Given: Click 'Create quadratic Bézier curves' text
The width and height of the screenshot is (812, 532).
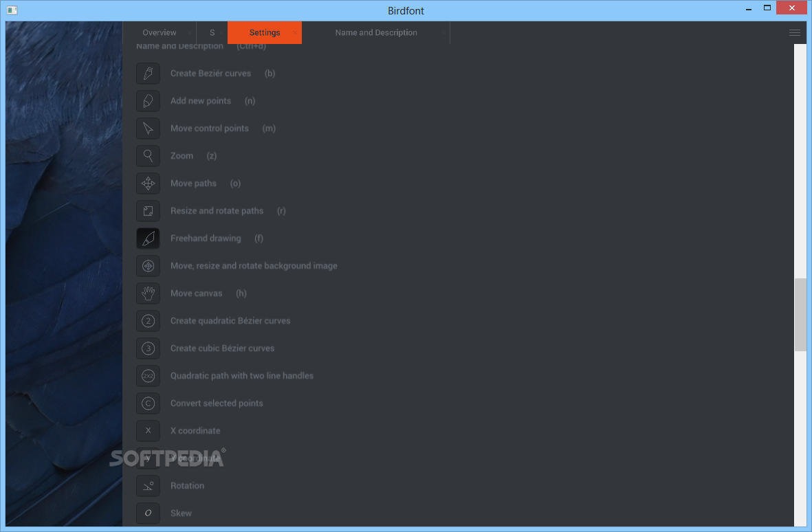Looking at the screenshot, I should point(230,320).
